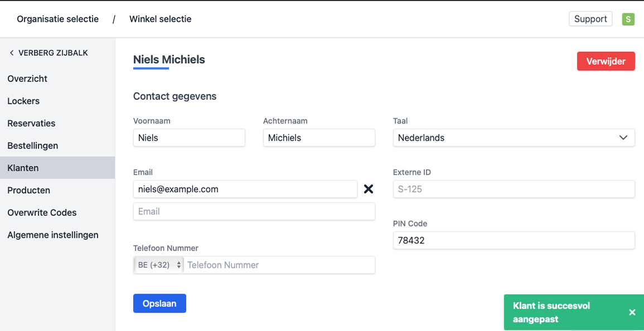Navigate to Reservaties section
This screenshot has width=644, height=331.
click(31, 123)
